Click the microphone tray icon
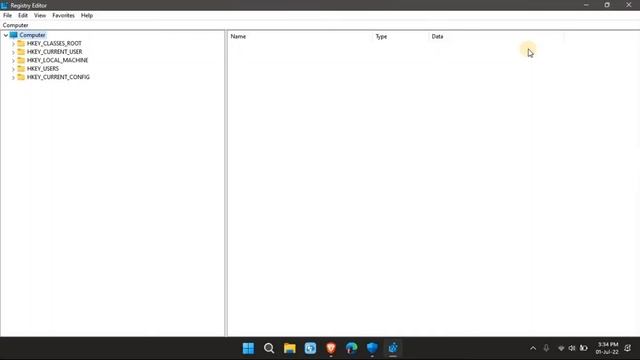Image resolution: width=640 pixels, height=360 pixels. tap(546, 348)
